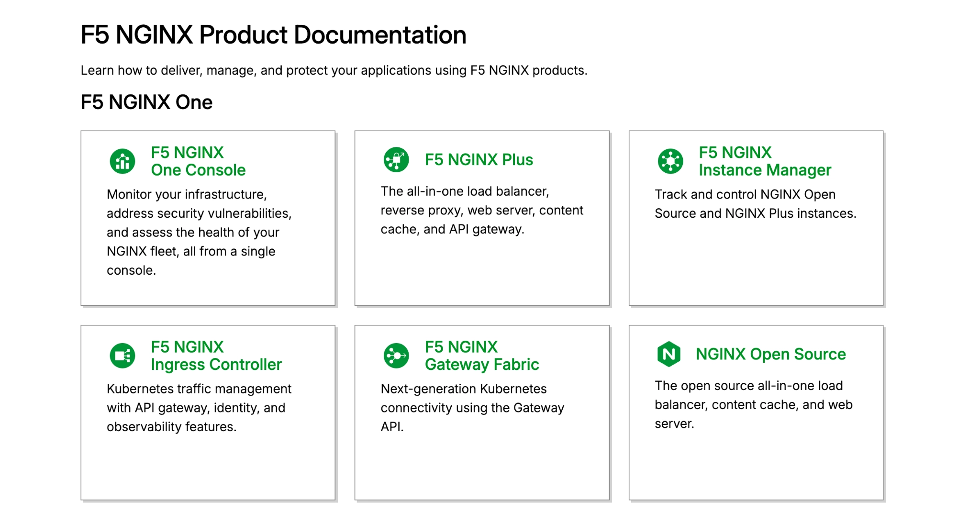This screenshot has width=980, height=513.
Task: Click the NGINX Open Source N logo
Action: pyautogui.click(x=669, y=354)
